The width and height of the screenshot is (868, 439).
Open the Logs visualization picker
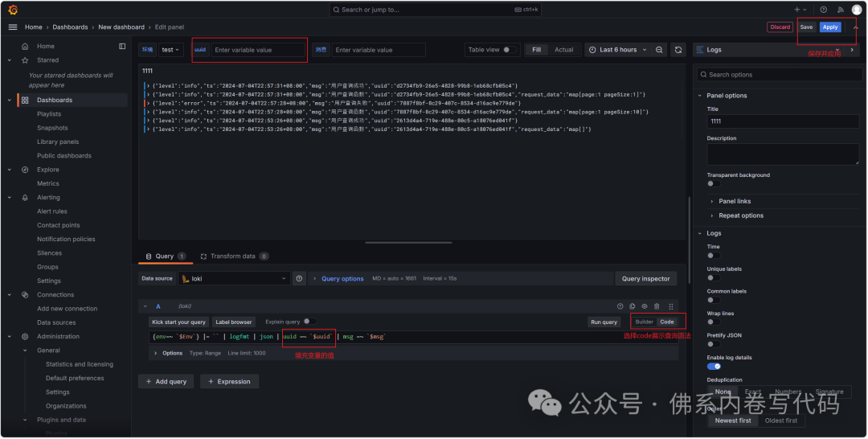pos(768,50)
